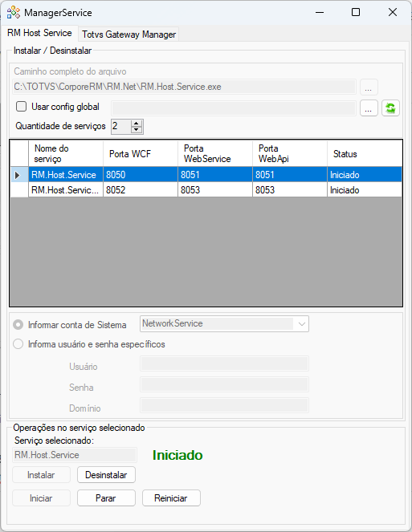Browse for file path with ellipsis button
Screen dimensions: 412x532
[369, 87]
